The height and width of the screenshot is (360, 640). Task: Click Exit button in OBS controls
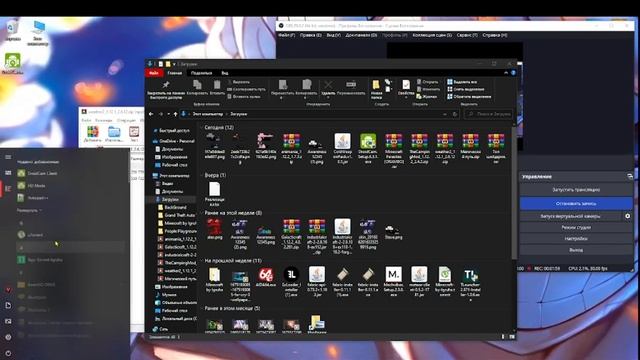576,250
